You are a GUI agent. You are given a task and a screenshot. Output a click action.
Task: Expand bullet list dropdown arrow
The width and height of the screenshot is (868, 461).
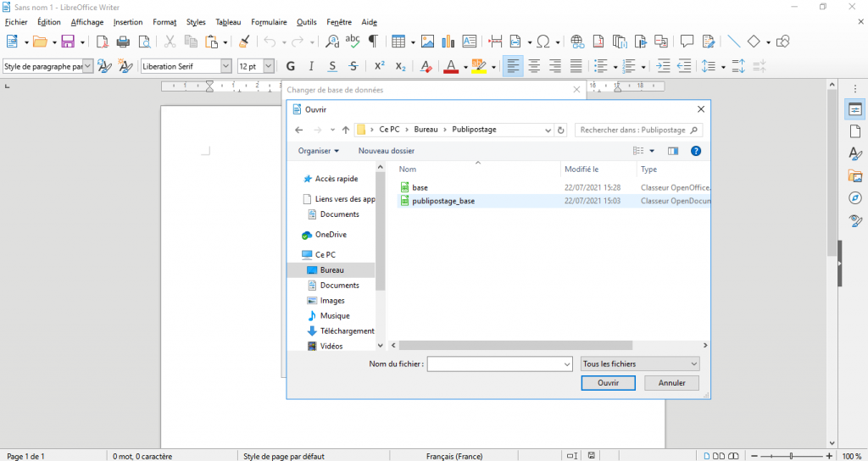pos(615,67)
